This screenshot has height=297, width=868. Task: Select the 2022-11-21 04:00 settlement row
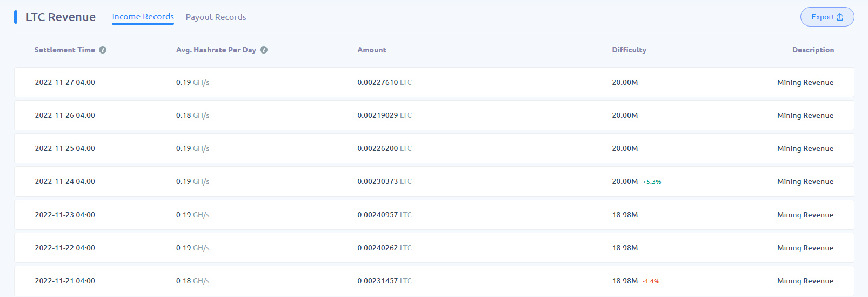434,281
